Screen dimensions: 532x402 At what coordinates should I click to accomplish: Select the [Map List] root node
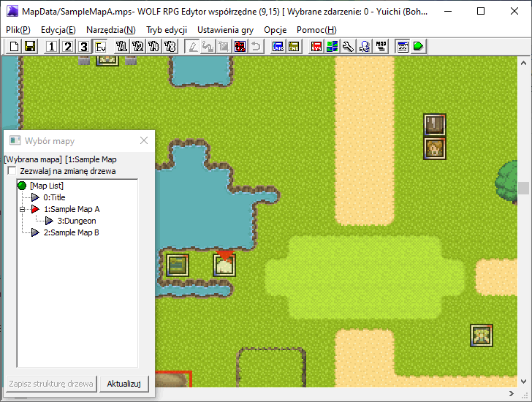coord(47,186)
